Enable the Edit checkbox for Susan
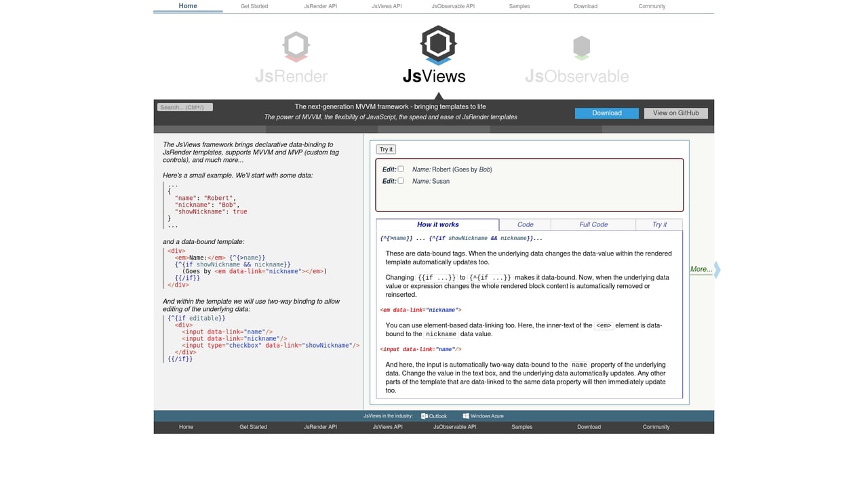 399,181
